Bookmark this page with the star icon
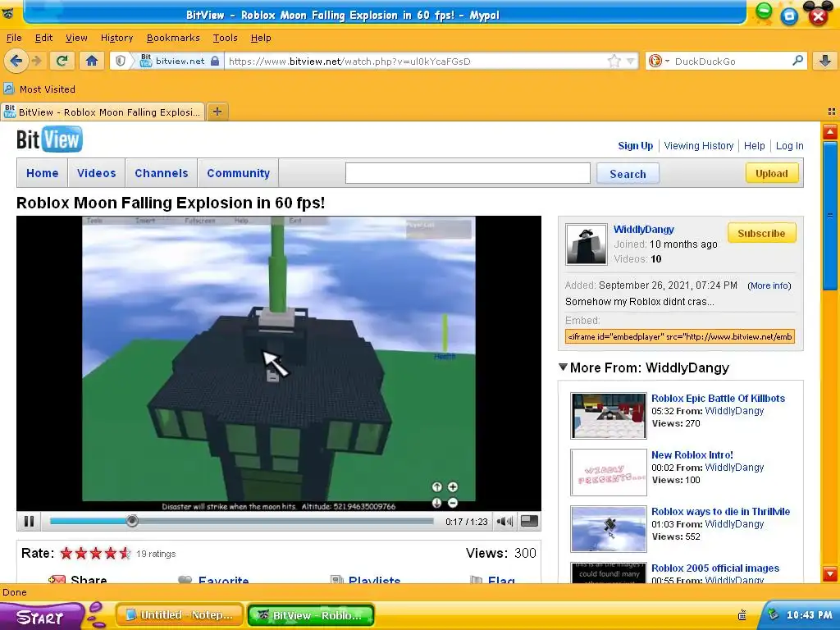The width and height of the screenshot is (840, 630). pyautogui.click(x=614, y=61)
